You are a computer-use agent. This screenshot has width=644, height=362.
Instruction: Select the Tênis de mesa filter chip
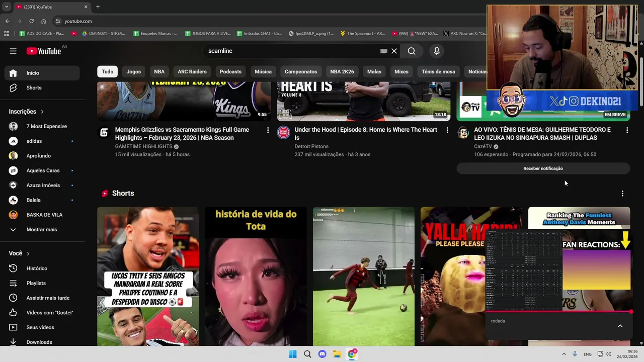[438, 71]
